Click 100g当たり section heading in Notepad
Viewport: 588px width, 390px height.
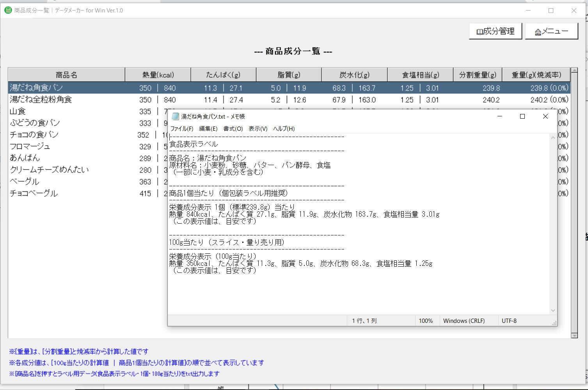227,242
